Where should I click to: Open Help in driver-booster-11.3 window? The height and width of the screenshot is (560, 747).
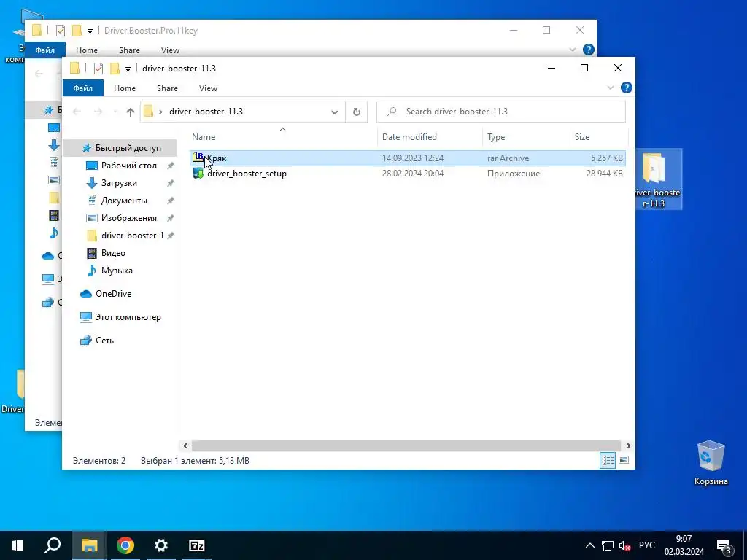[627, 87]
